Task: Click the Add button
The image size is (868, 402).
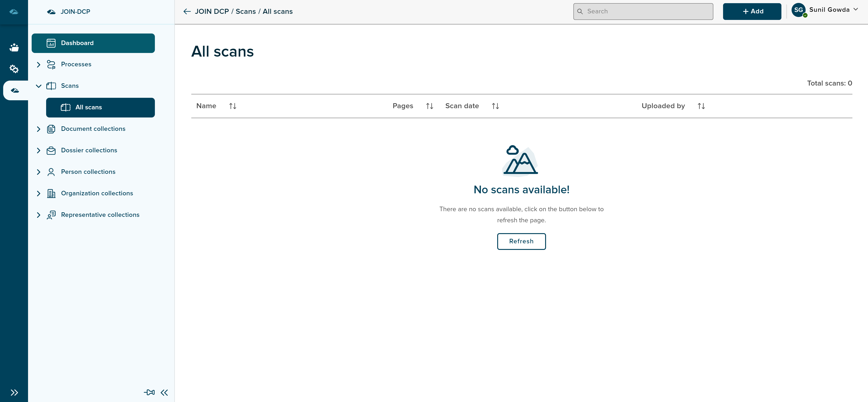Action: point(752,12)
